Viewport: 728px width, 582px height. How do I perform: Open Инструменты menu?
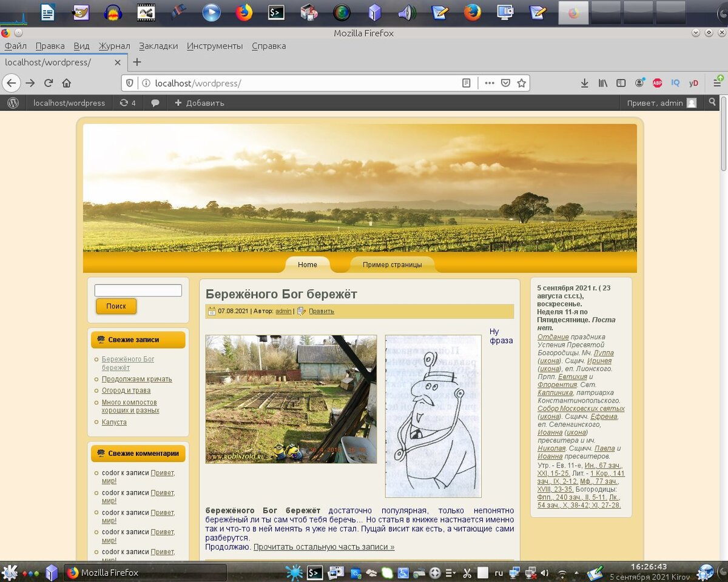(x=215, y=46)
